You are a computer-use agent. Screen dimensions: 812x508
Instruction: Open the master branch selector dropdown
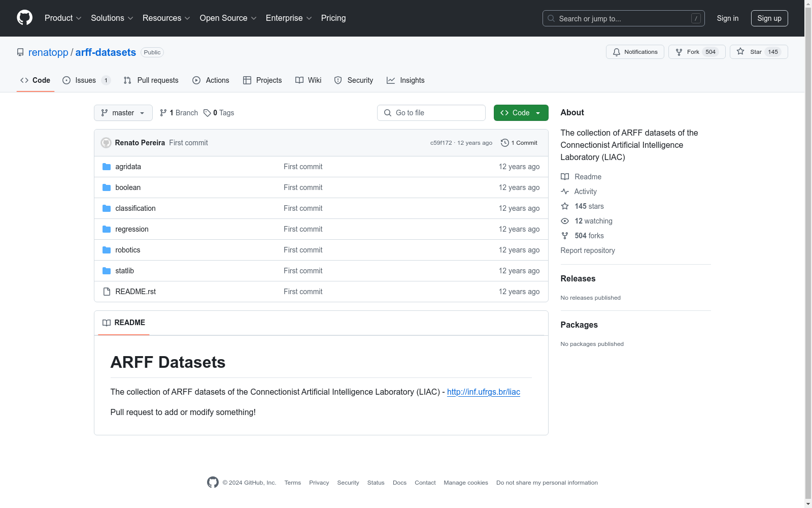123,113
